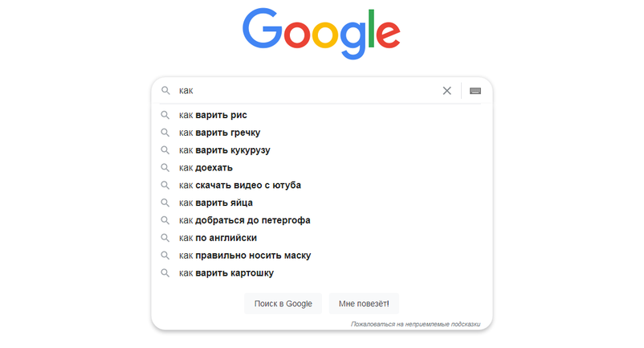Select suggestion 'как варить рис'
This screenshot has height=348, width=644.
(213, 115)
